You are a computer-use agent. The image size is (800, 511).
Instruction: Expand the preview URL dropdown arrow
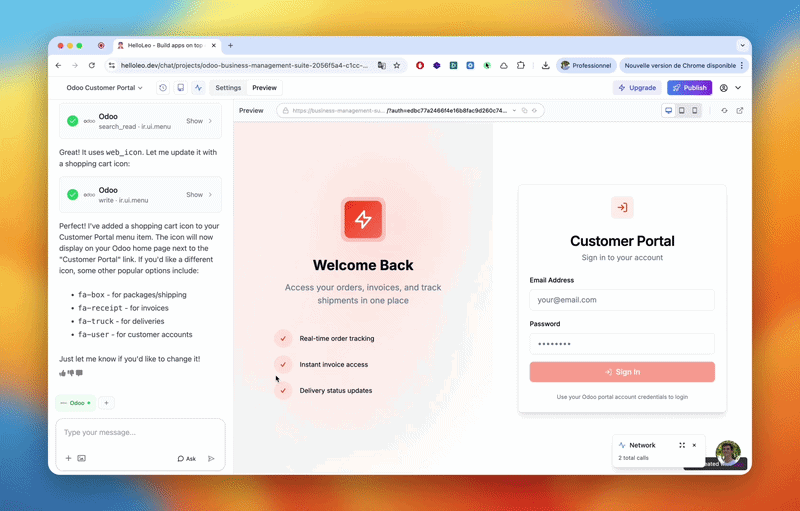[x=514, y=110]
